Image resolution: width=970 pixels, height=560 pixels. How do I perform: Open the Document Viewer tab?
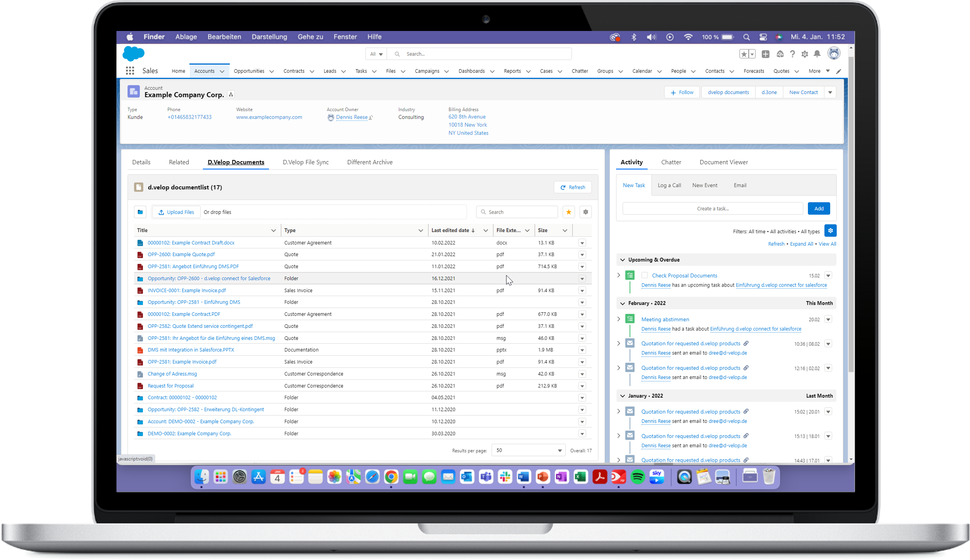pos(723,162)
